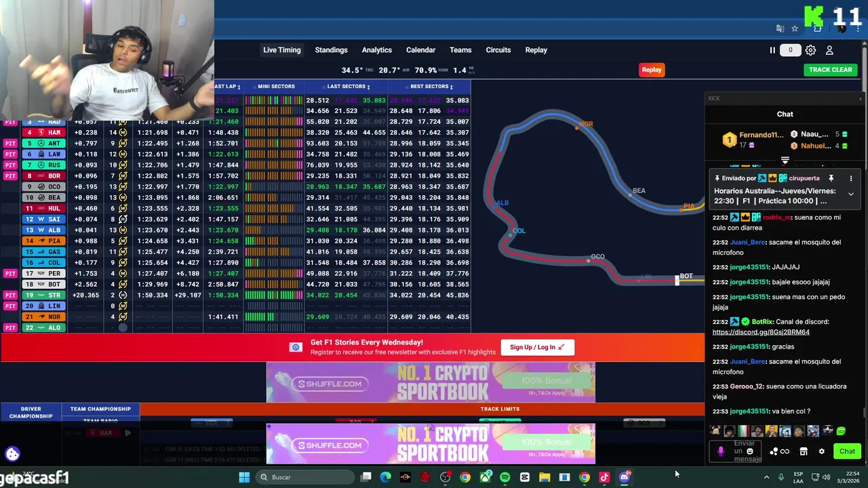Click the three-dots bubbles icon in chat
This screenshot has width=868, height=488.
pos(774,451)
